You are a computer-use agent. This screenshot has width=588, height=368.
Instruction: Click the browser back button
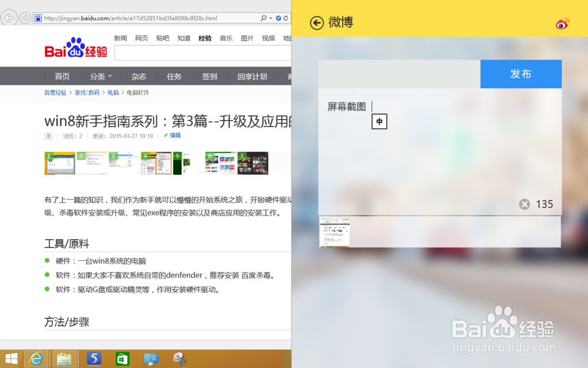click(x=9, y=18)
